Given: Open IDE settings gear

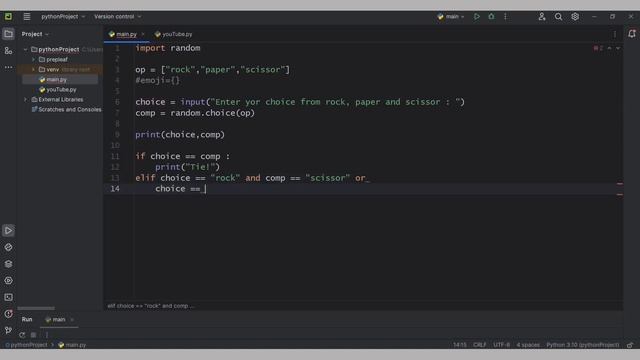Looking at the screenshot, I should [575, 17].
